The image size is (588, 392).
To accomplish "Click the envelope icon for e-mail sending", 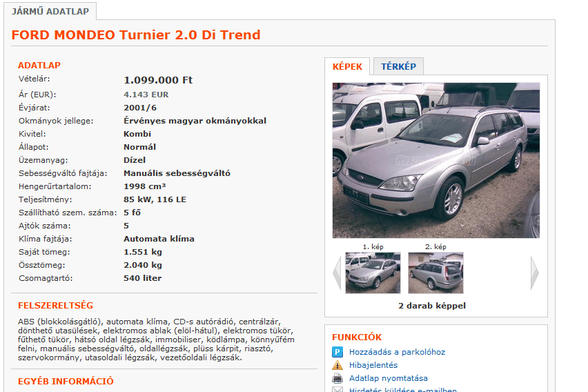I will click(337, 389).
